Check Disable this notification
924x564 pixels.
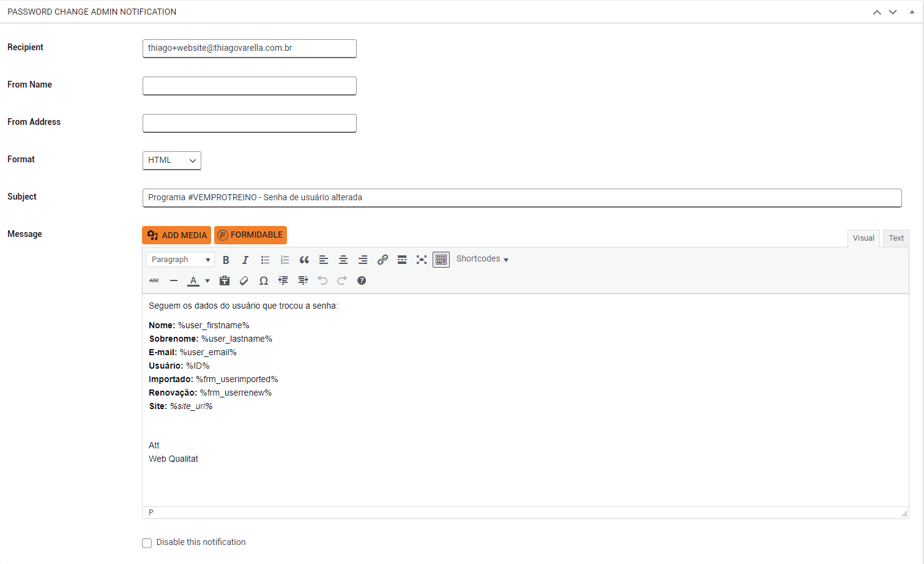(x=147, y=543)
